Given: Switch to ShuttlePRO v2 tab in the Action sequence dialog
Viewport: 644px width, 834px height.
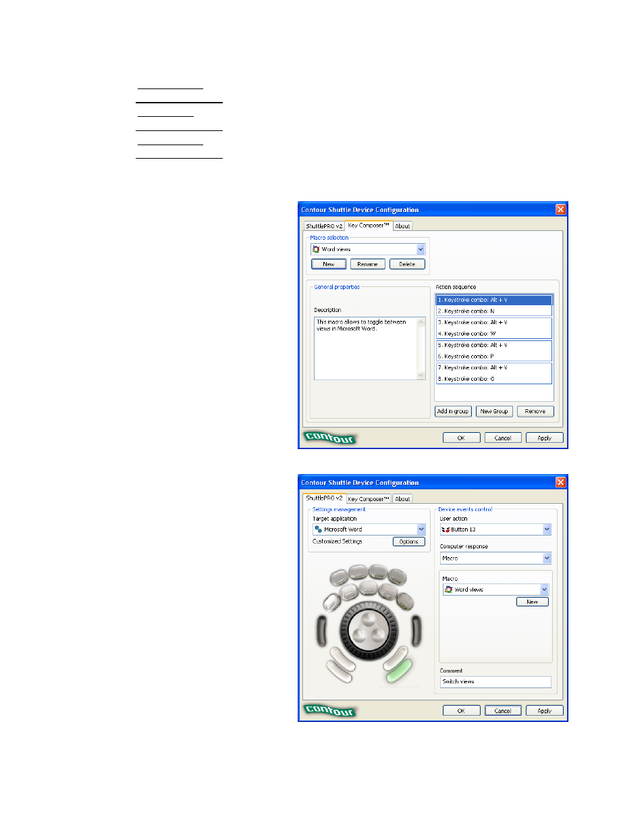Looking at the screenshot, I should click(324, 226).
